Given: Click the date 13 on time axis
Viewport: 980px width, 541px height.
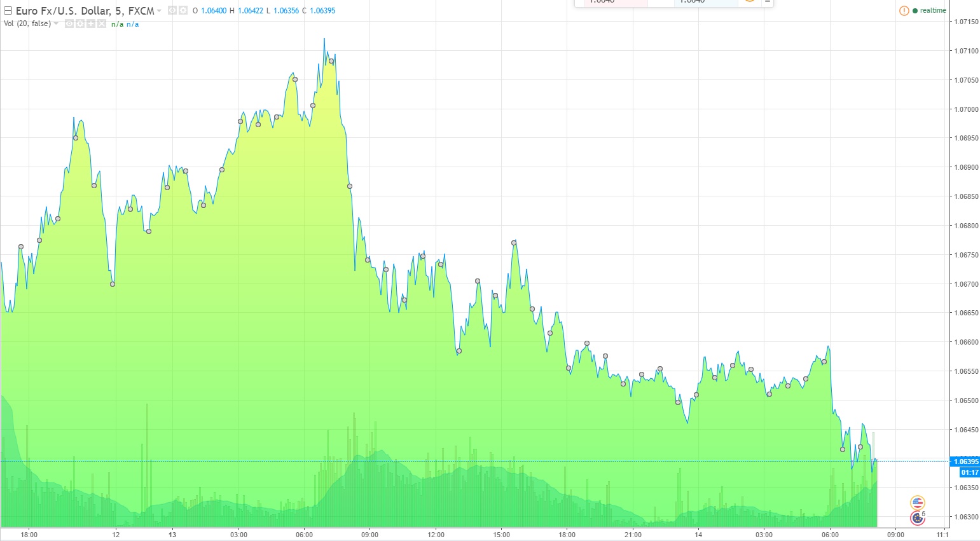Looking at the screenshot, I should coord(172,535).
